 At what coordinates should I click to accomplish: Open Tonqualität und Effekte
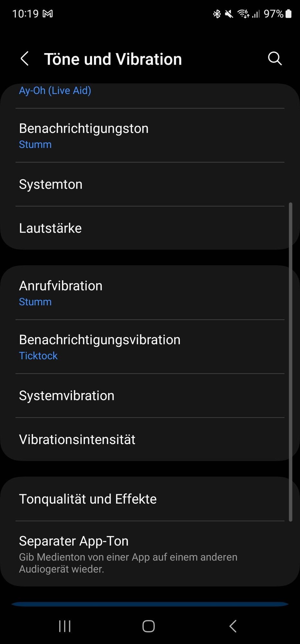150,499
